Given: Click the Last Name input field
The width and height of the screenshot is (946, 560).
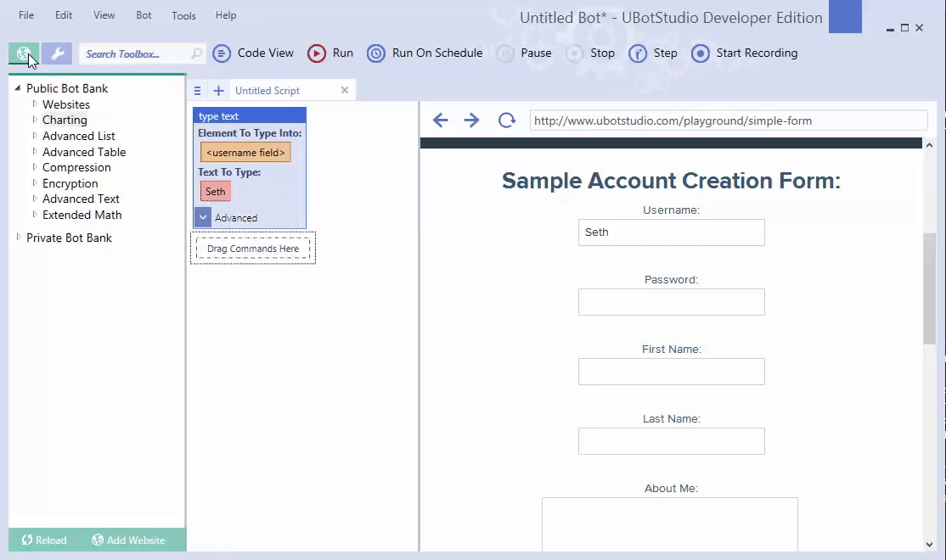Looking at the screenshot, I should click(672, 441).
